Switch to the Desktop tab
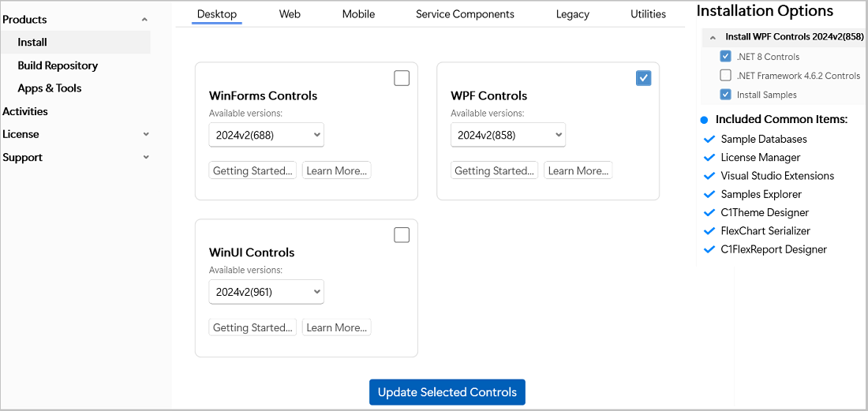The width and height of the screenshot is (868, 411). click(x=217, y=14)
